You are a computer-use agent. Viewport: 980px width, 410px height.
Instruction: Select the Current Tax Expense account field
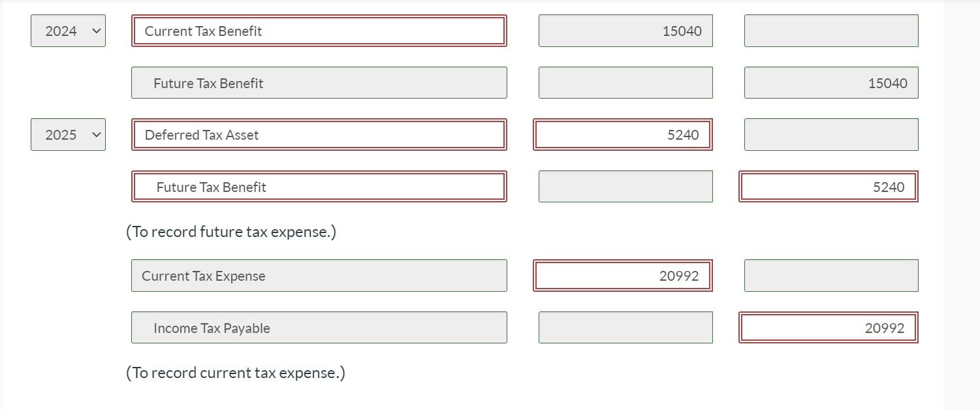319,275
